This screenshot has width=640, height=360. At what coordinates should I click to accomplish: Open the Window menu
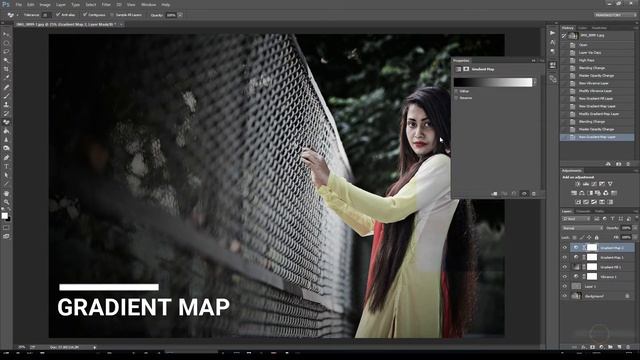click(x=148, y=4)
